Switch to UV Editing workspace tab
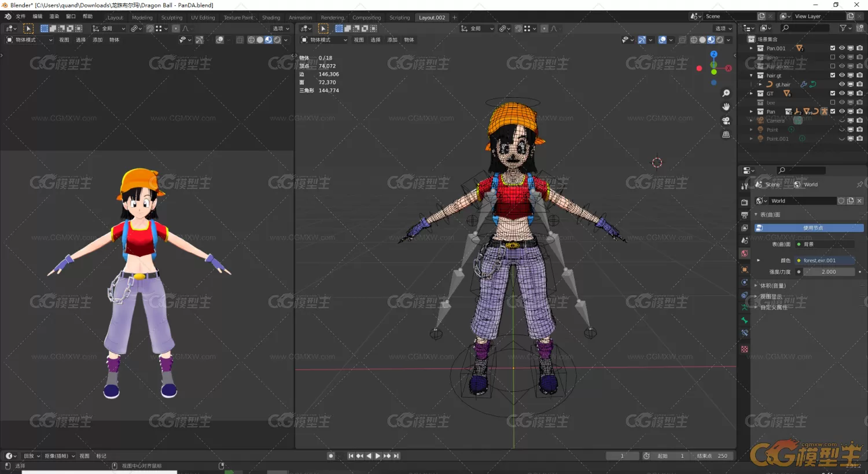Image resolution: width=868 pixels, height=474 pixels. 203,17
